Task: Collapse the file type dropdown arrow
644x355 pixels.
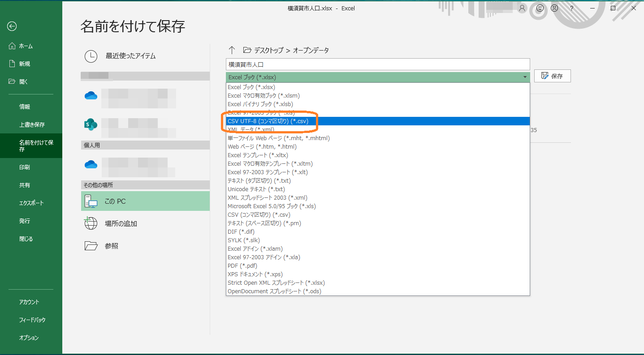Action: [525, 77]
